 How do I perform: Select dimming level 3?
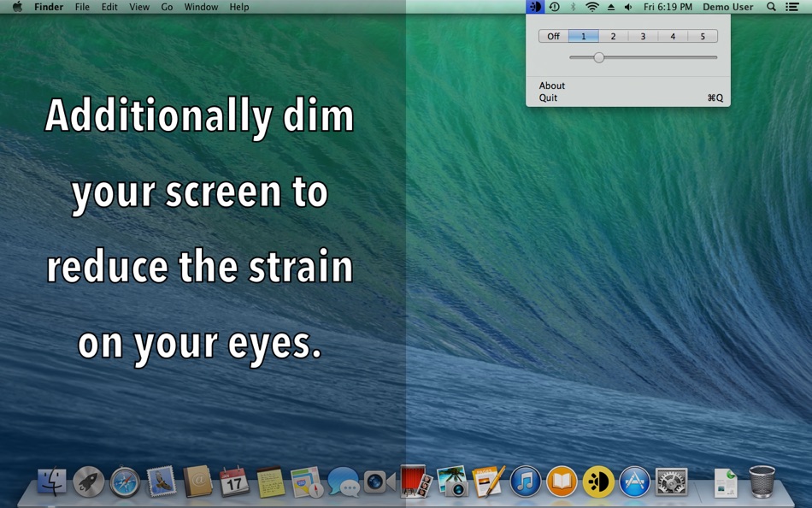[643, 36]
